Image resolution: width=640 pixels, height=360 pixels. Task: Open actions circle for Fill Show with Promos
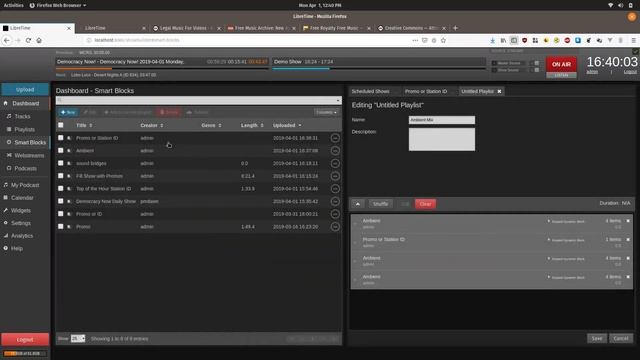pyautogui.click(x=335, y=176)
